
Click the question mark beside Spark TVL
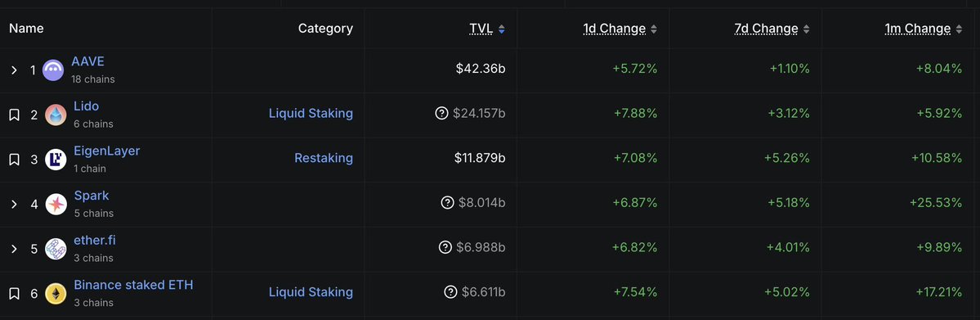tap(447, 203)
